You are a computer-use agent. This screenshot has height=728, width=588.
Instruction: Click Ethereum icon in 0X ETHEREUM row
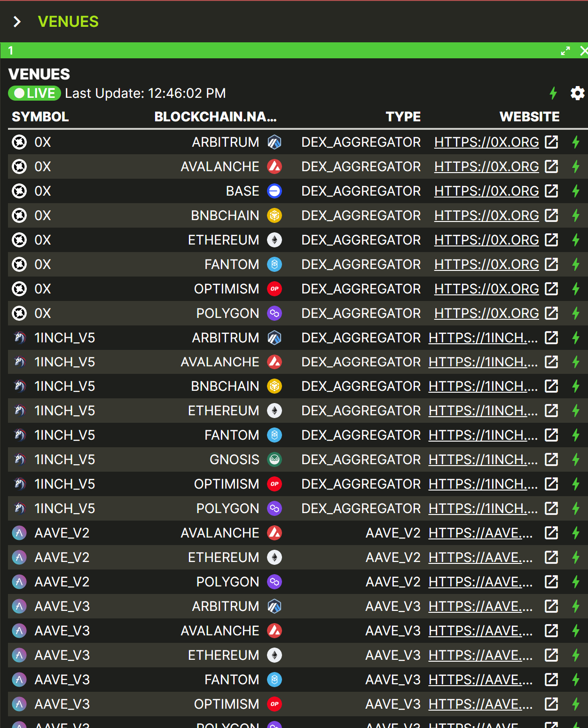coord(274,240)
